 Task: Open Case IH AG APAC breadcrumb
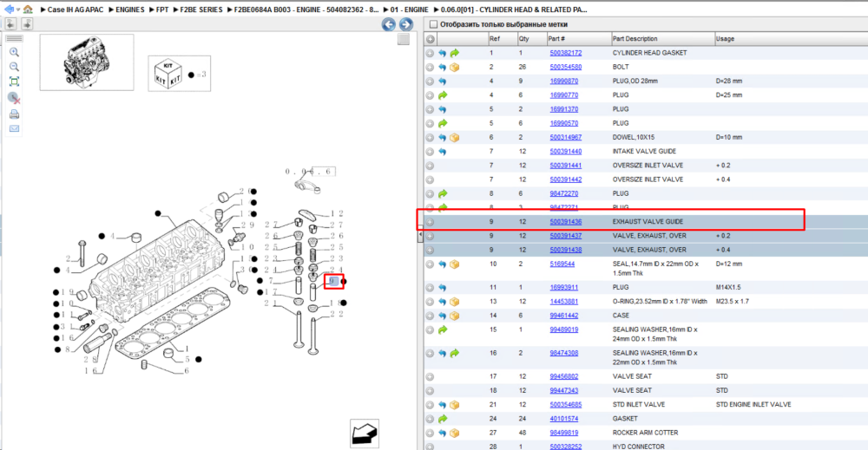[76, 10]
